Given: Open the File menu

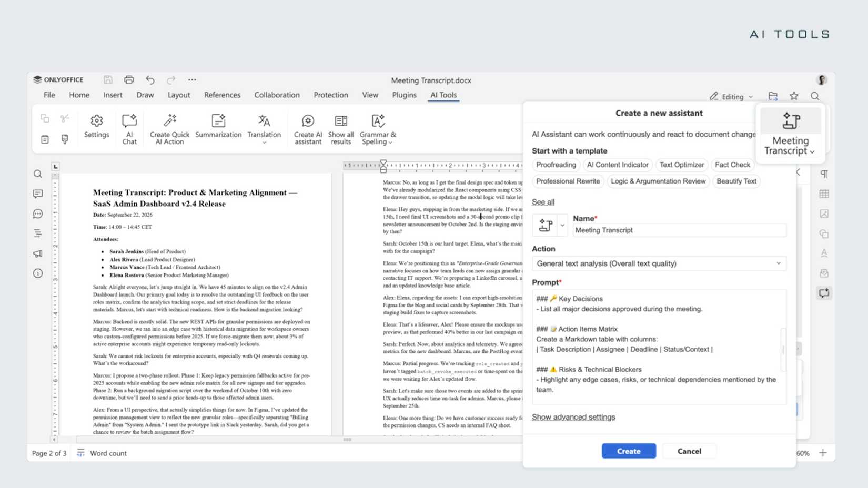Looking at the screenshot, I should coord(49,95).
